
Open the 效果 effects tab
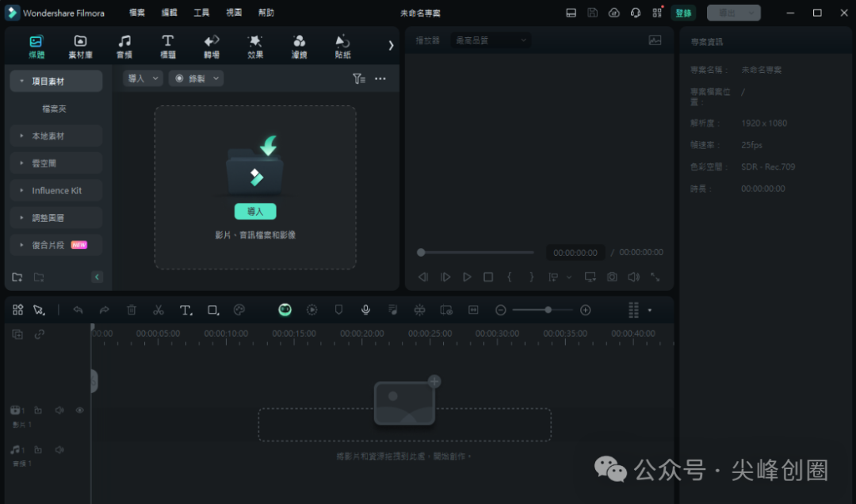[255, 47]
